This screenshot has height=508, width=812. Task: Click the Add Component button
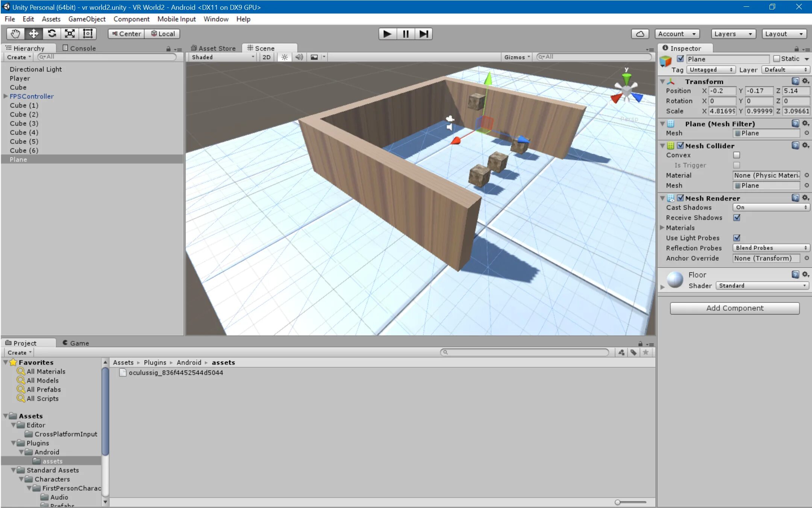click(x=734, y=308)
